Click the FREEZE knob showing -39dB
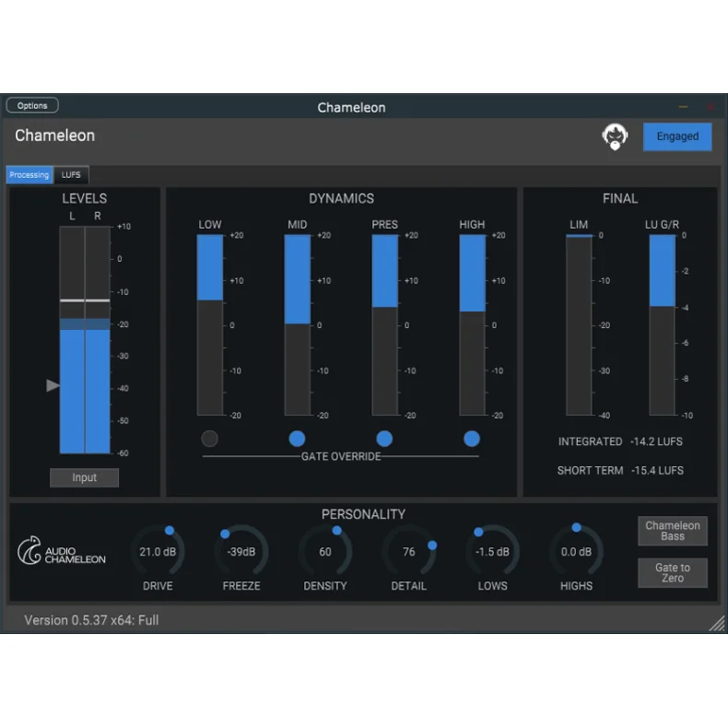This screenshot has height=728, width=728. 241,551
